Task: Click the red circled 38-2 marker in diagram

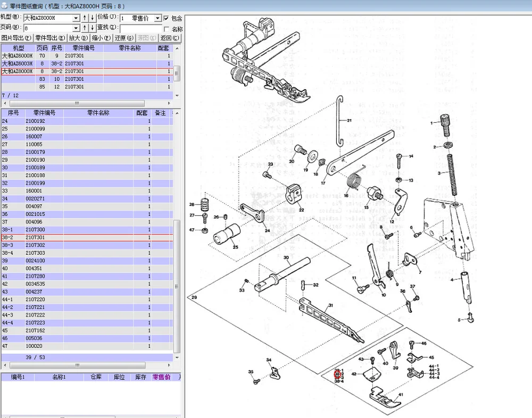Action: 338,374
